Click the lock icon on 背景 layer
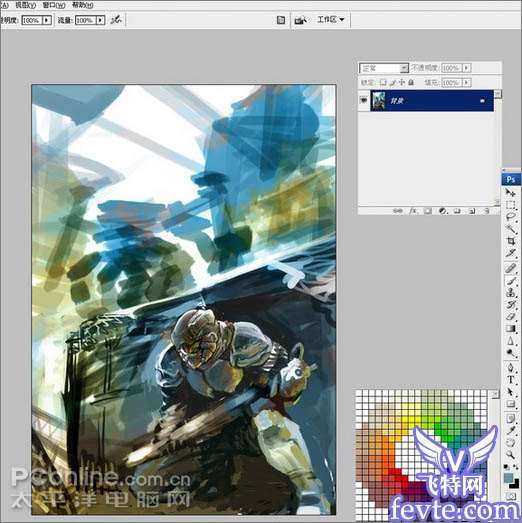 482,100
